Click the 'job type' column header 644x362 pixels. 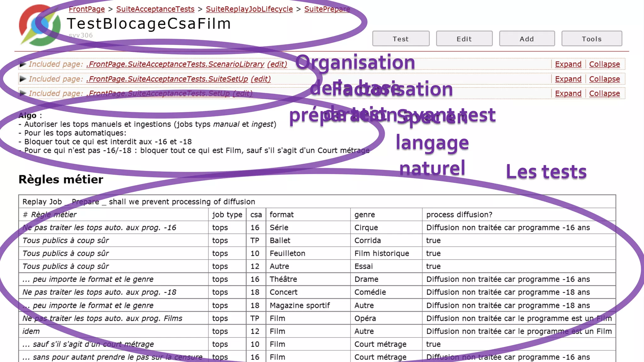click(227, 215)
